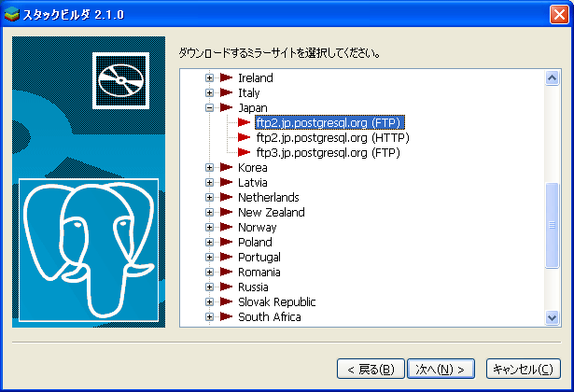Select mirror ftp3.jp.postgresql.org (FTP)
Screen dimensions: 574x392
328,152
